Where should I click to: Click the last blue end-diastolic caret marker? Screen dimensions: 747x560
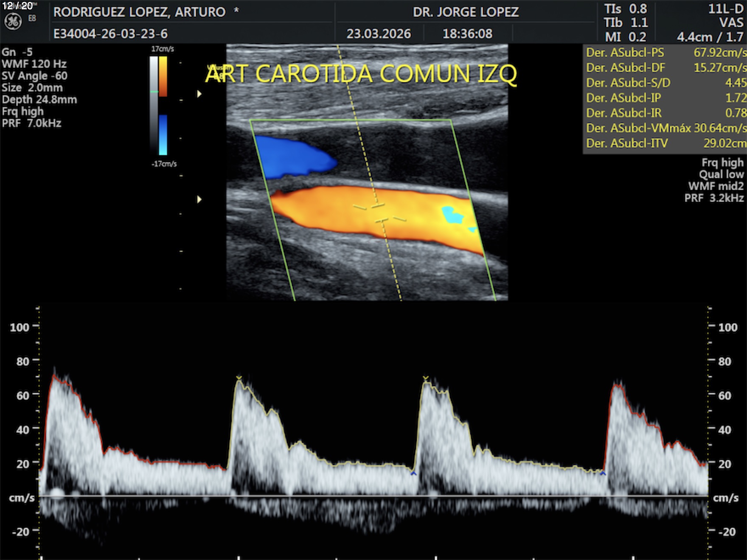[x=603, y=473]
